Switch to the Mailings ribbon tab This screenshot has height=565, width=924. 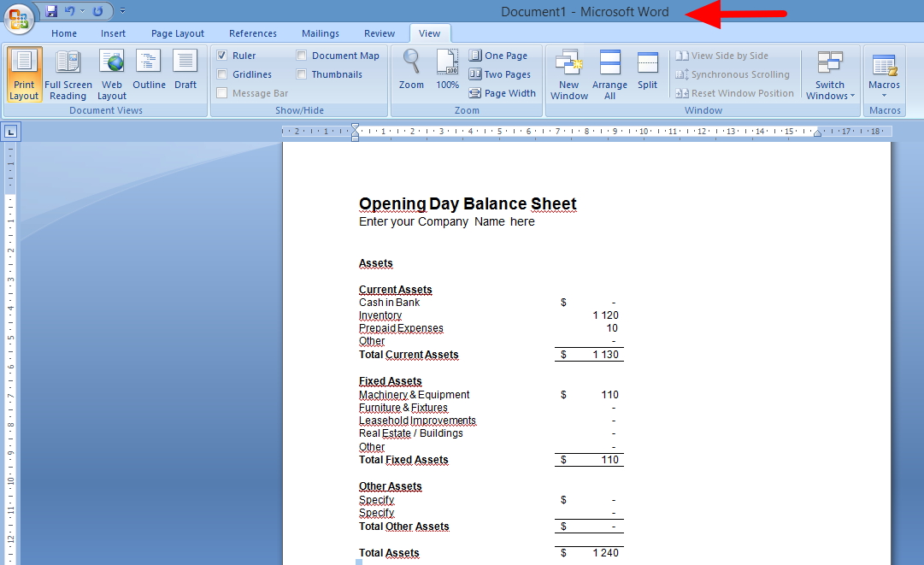tap(320, 33)
